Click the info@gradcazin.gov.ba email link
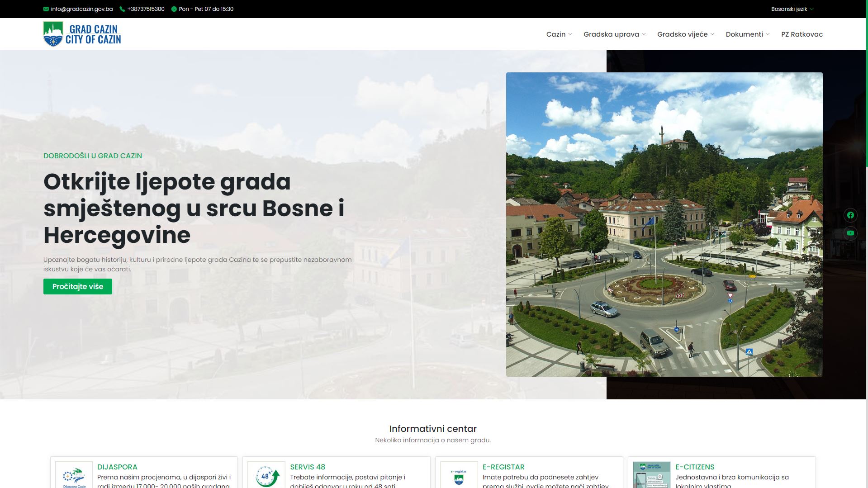Viewport: 868px width, 488px height. (82, 9)
